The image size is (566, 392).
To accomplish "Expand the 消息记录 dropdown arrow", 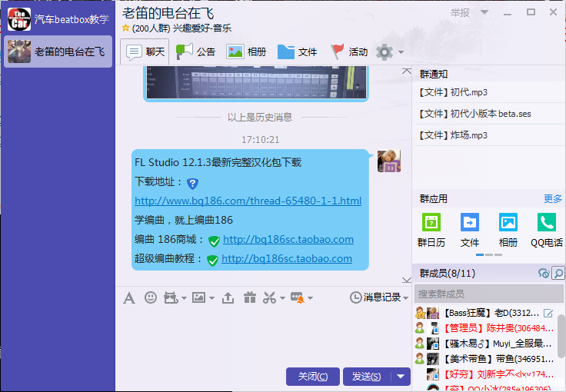I will click(x=406, y=298).
